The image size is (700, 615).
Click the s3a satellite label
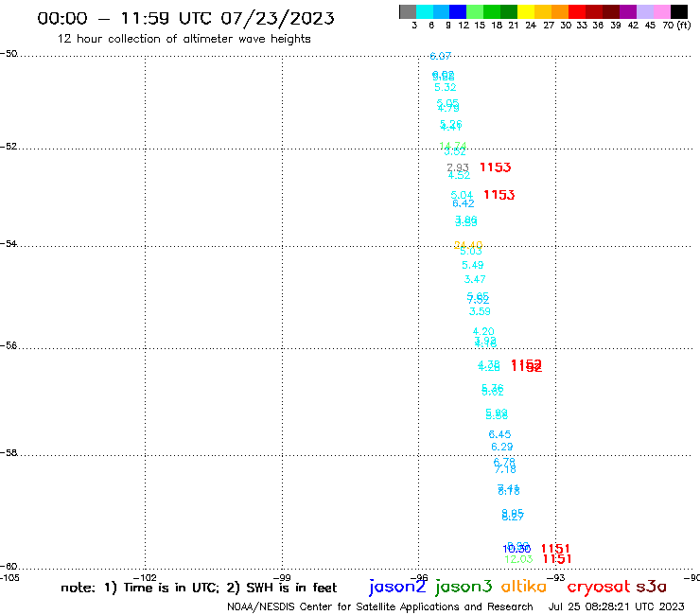tap(652, 587)
